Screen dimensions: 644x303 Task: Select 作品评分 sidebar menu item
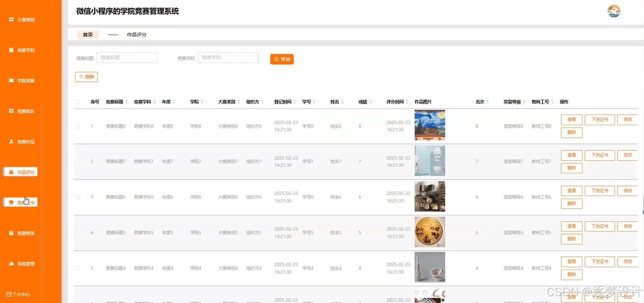20,172
